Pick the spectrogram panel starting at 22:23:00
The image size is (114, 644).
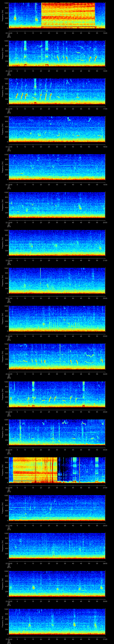pos(57,356)
